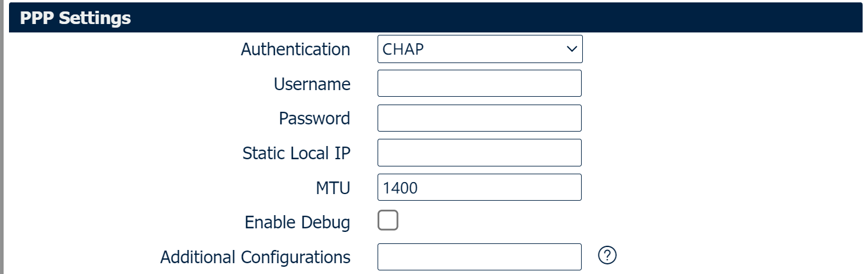Click the MTU field showing 1400
Screen dimensions: 868x274
point(479,187)
